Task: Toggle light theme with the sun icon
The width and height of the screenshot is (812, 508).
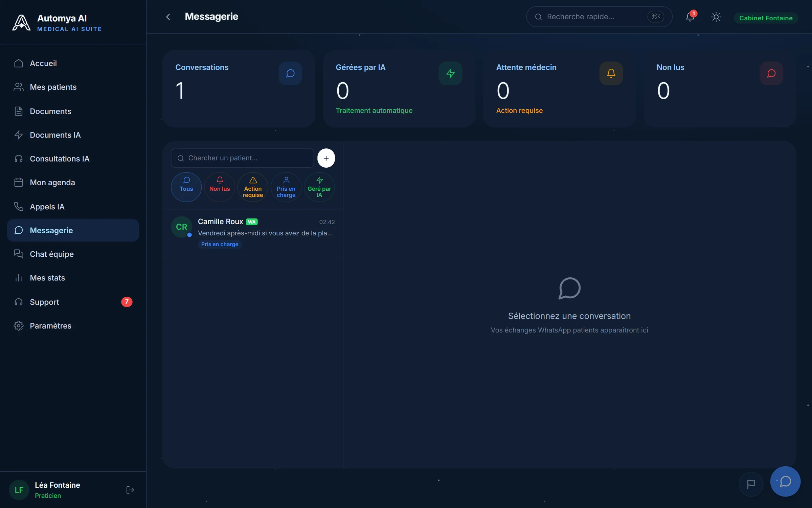Action: [x=716, y=17]
